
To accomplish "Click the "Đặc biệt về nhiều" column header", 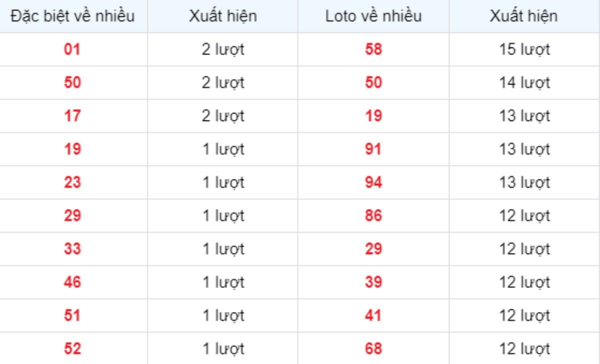I will (x=72, y=16).
